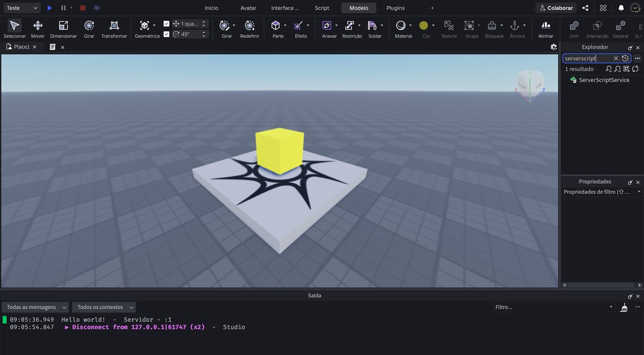Toggle rotation snap 45° checkbox
644x355 pixels.
coord(166,34)
